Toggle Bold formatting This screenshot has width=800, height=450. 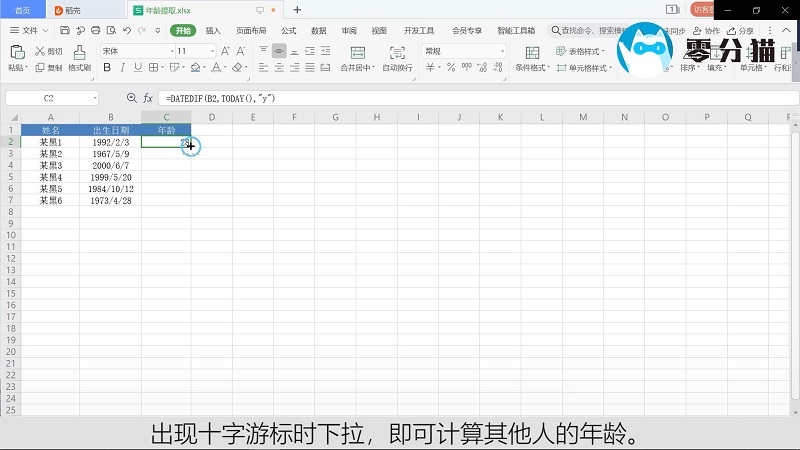[x=107, y=67]
